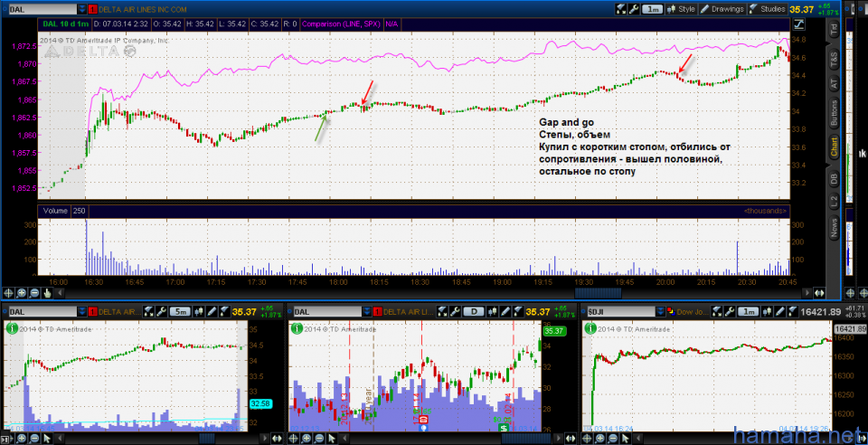
Task: Select the hand pointer tool under main chart
Action: (x=47, y=293)
